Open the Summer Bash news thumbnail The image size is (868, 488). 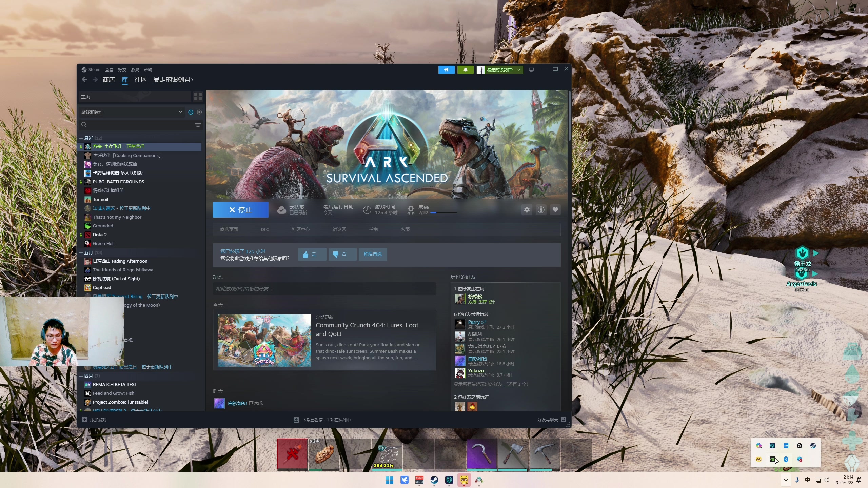pyautogui.click(x=264, y=340)
